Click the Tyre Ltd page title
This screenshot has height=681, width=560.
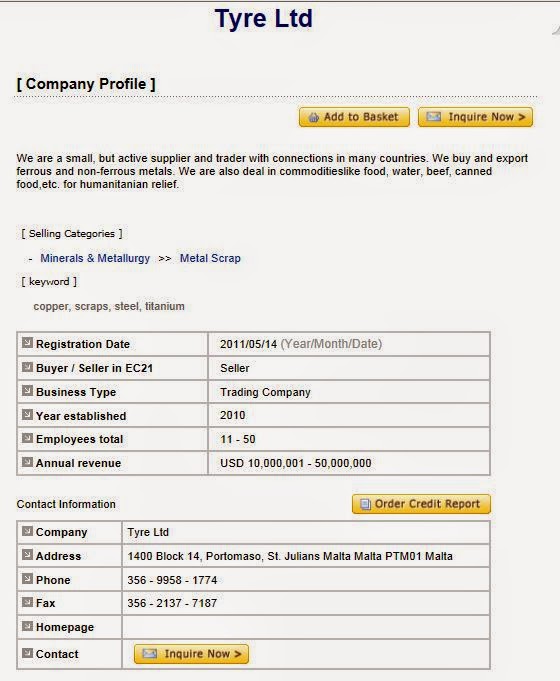[x=264, y=18]
